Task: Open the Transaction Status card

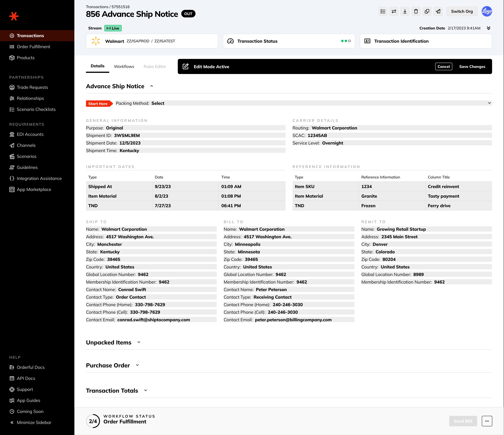Action: (x=289, y=41)
